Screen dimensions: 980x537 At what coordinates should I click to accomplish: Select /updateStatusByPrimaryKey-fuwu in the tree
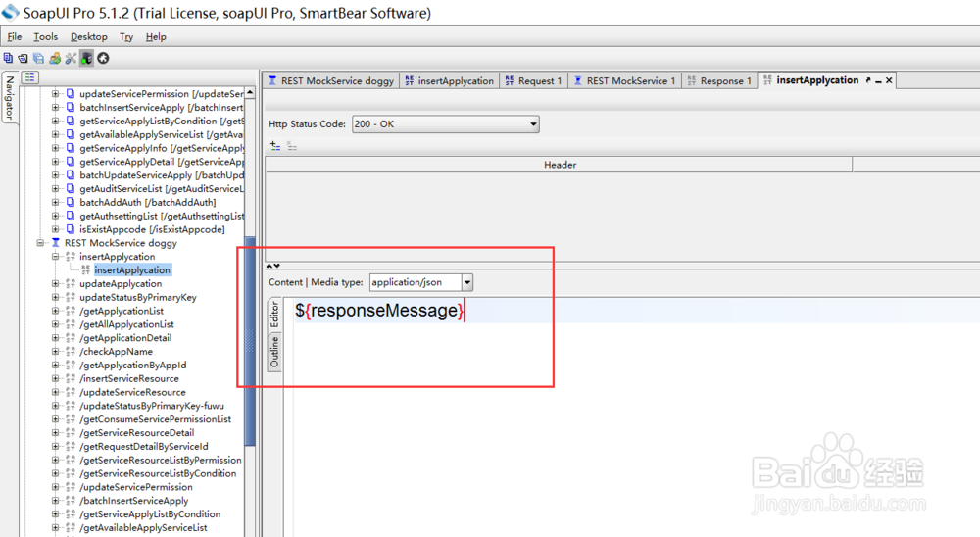[151, 405]
